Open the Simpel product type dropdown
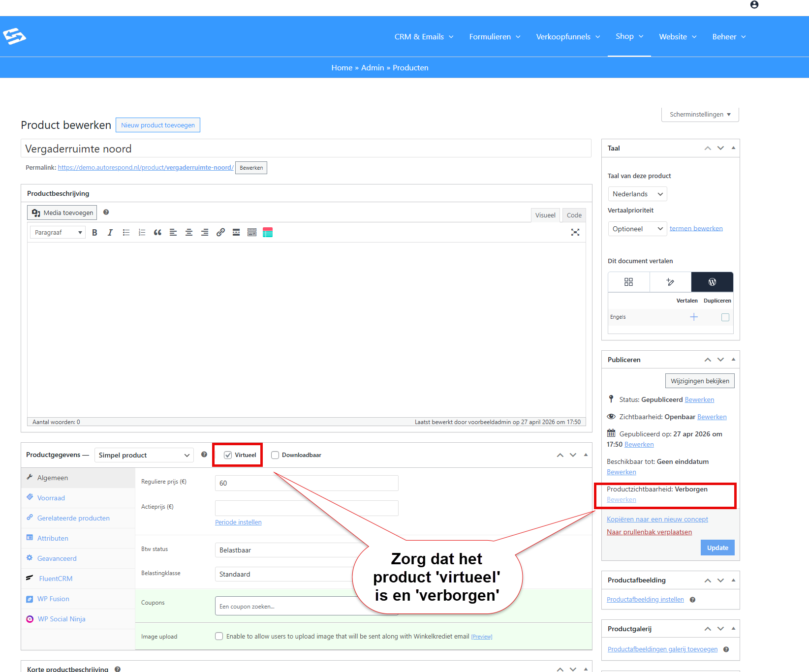 pyautogui.click(x=144, y=455)
